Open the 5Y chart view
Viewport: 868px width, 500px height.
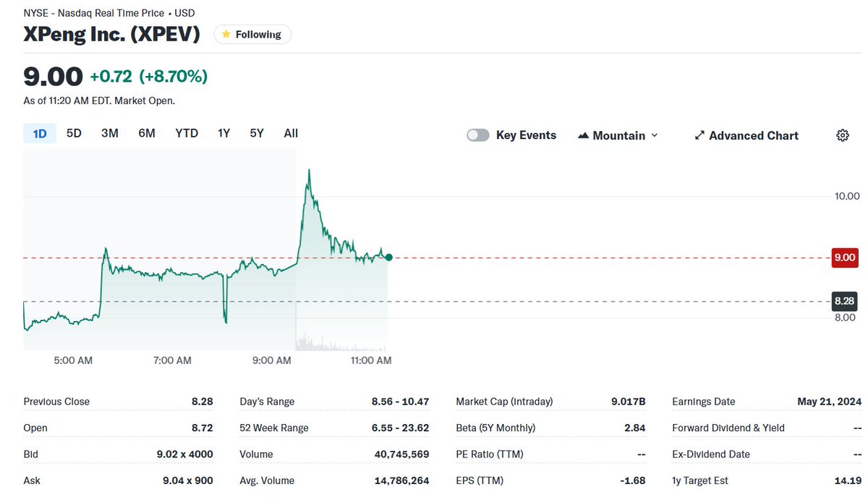256,133
